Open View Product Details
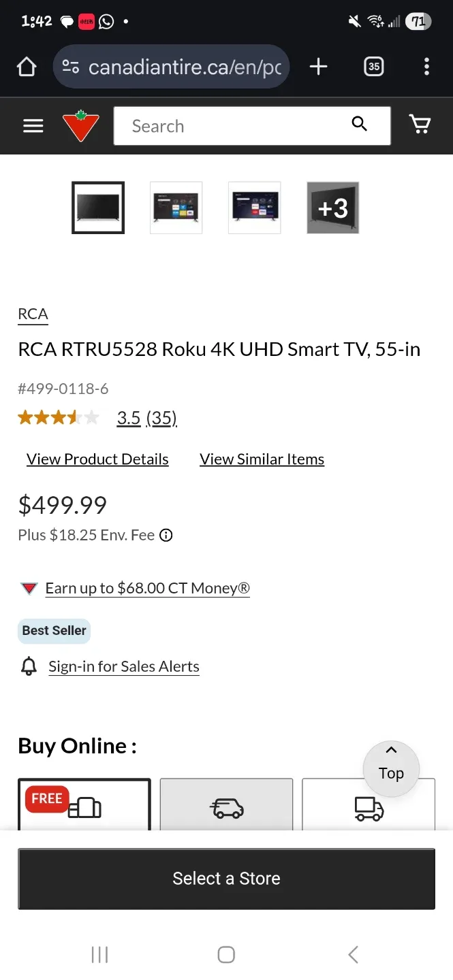Viewport: 453px width, 980px height. [97, 459]
